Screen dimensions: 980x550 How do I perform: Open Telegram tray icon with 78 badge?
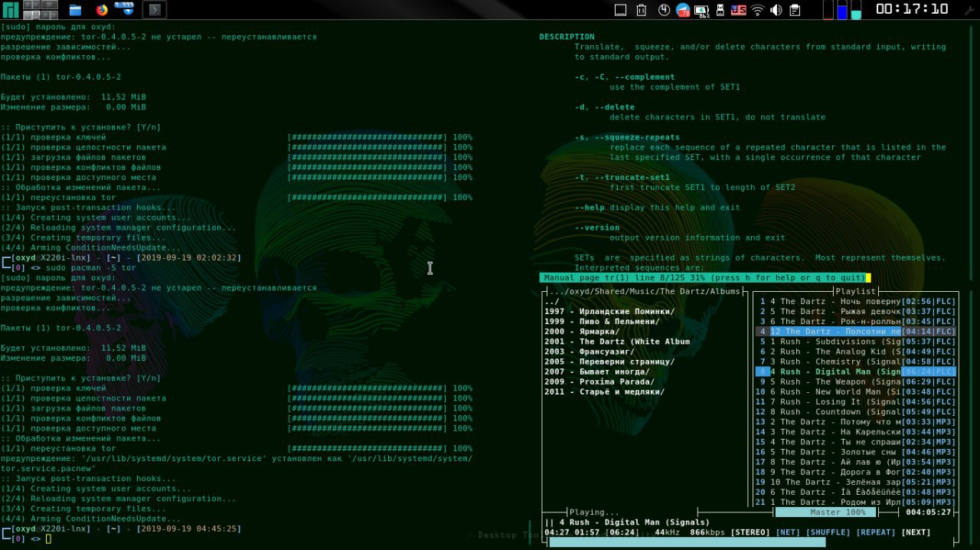point(682,10)
